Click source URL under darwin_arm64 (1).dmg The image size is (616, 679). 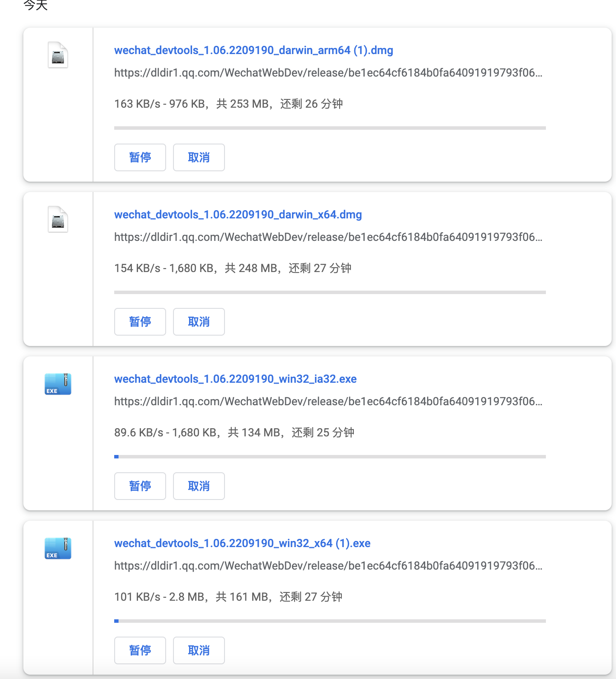pyautogui.click(x=328, y=73)
